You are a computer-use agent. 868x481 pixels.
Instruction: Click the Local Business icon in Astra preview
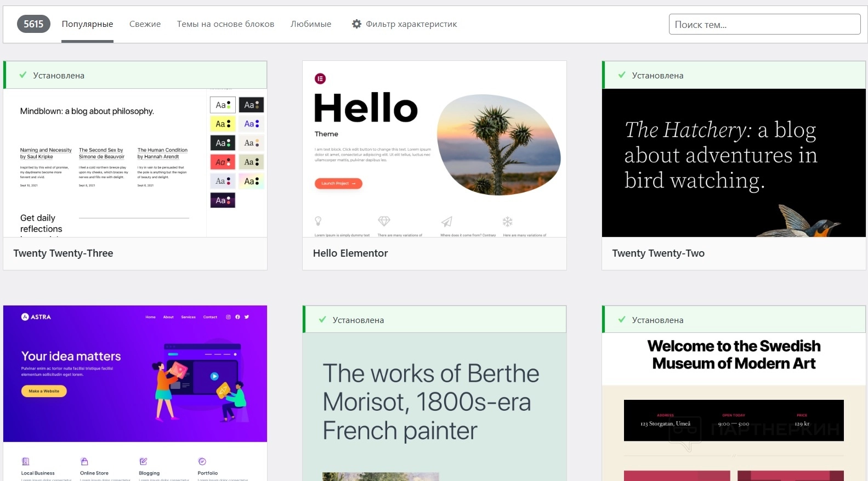point(25,461)
